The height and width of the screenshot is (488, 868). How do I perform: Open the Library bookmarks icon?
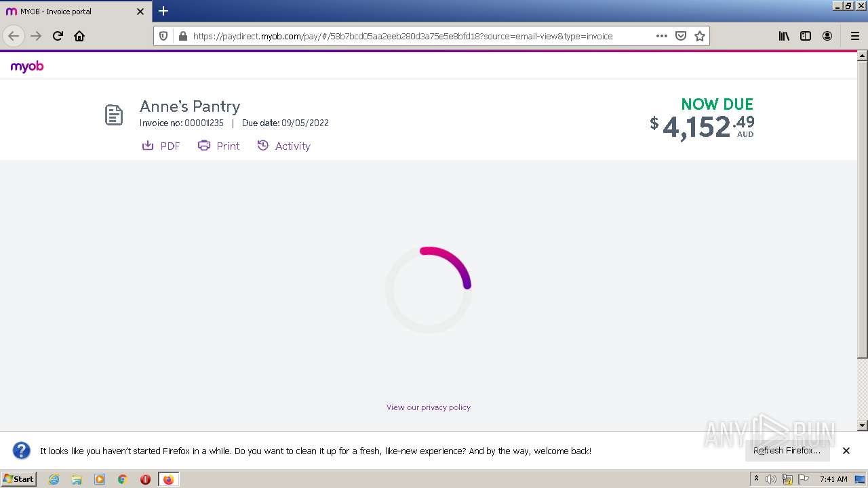click(x=784, y=36)
